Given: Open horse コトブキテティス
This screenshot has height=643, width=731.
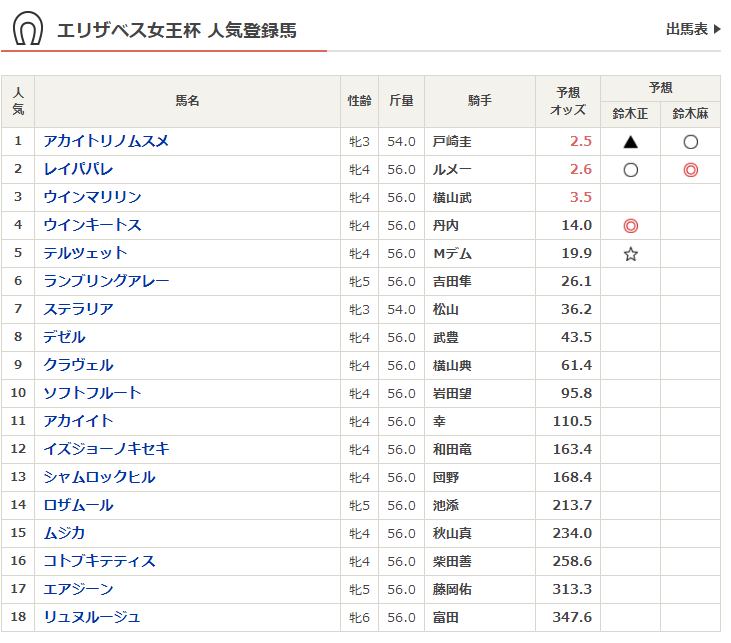Looking at the screenshot, I should (x=99, y=561).
